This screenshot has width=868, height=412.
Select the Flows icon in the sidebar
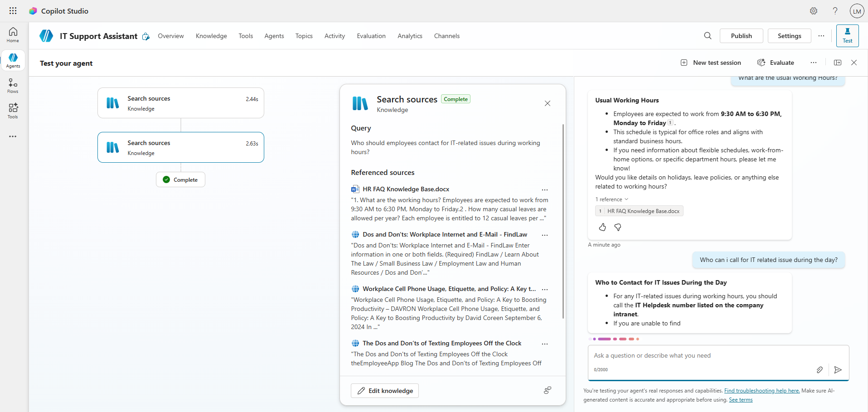[12, 85]
